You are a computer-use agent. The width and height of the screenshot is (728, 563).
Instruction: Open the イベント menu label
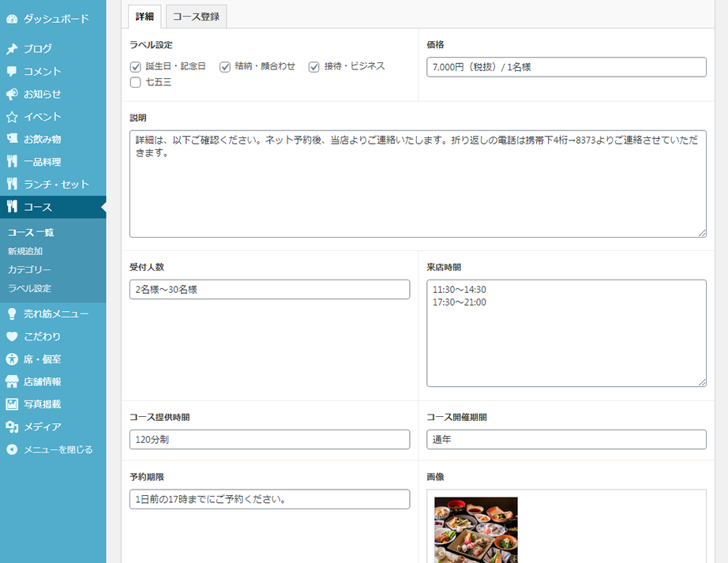click(43, 117)
